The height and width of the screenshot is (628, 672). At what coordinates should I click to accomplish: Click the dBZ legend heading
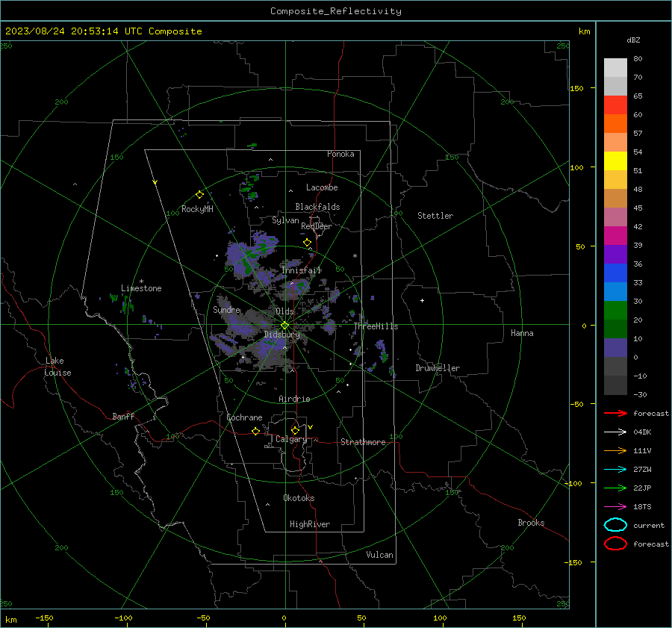(633, 40)
